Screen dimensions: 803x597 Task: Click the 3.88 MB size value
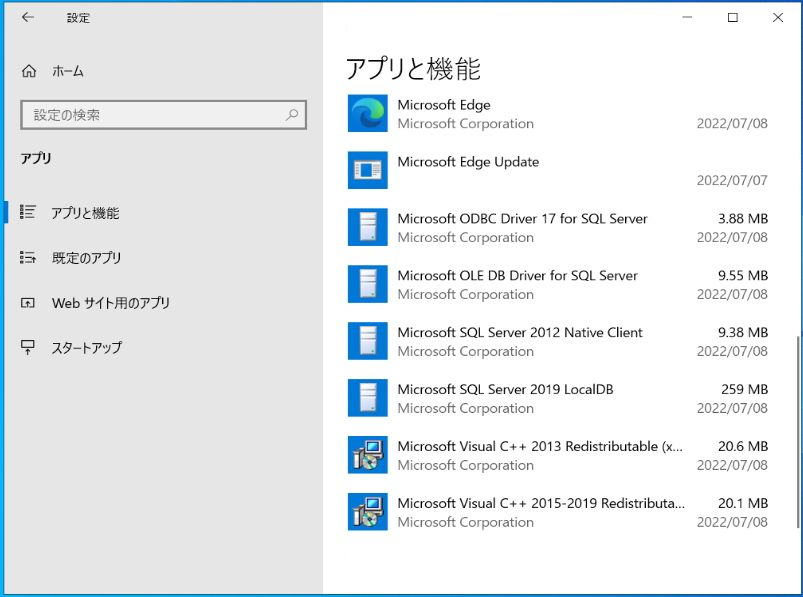[743, 219]
